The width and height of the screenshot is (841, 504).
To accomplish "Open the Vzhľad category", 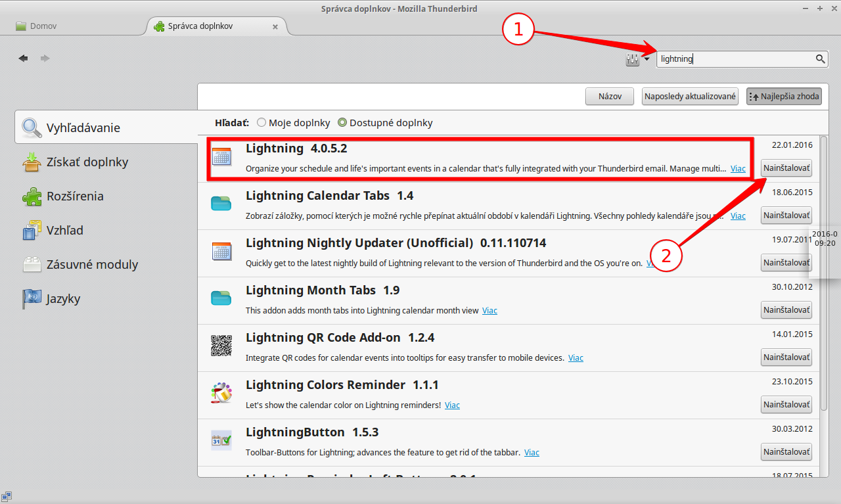I will (105, 230).
